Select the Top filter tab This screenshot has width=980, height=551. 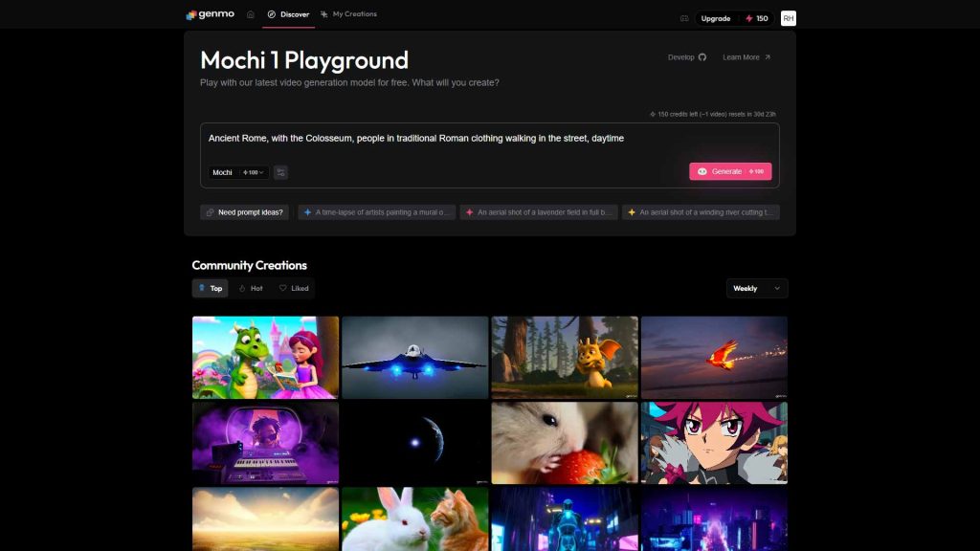tap(210, 289)
